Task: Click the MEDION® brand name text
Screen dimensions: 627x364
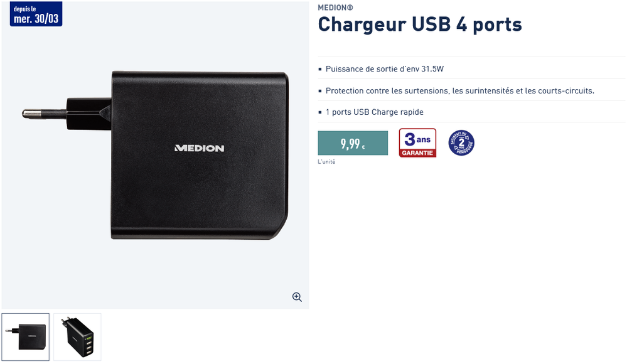Action: (x=335, y=7)
